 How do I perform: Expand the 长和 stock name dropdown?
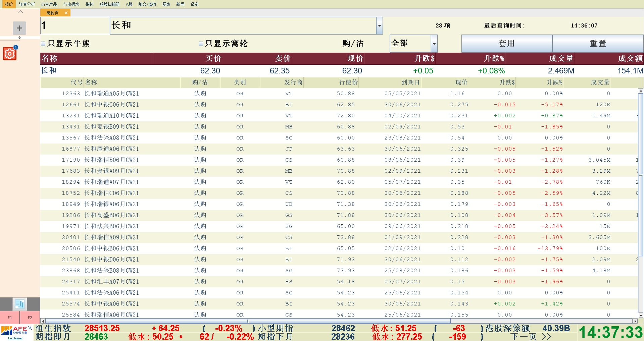coord(379,25)
